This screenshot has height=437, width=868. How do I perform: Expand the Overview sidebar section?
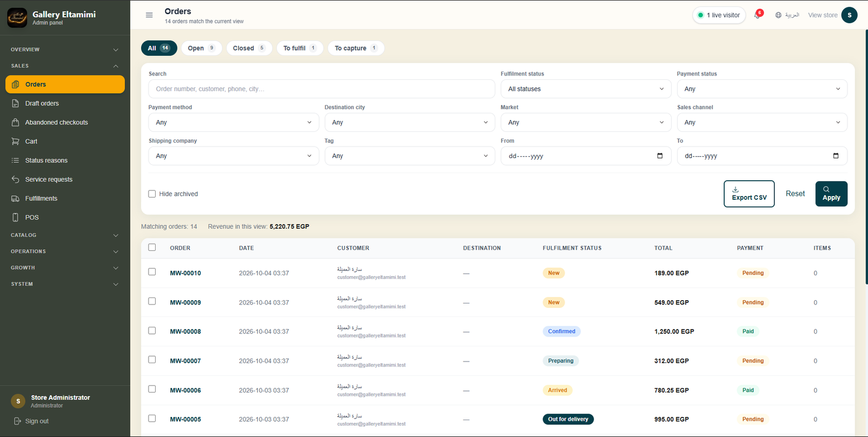(x=65, y=49)
